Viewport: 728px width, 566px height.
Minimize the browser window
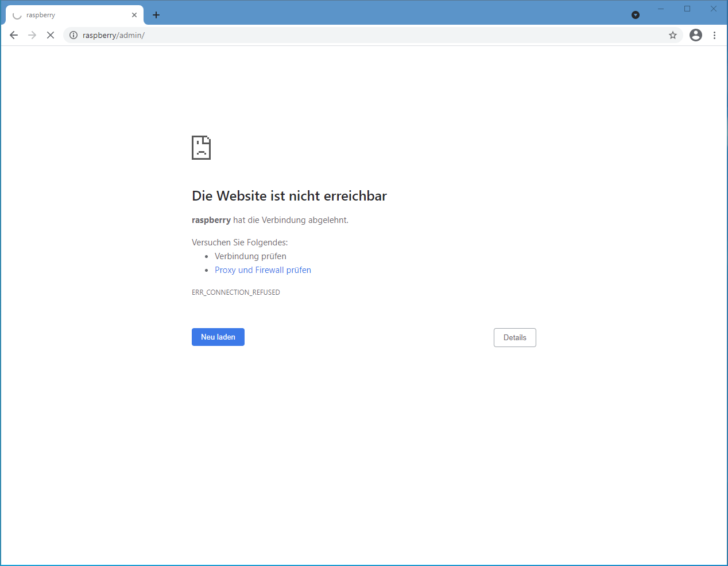click(661, 9)
